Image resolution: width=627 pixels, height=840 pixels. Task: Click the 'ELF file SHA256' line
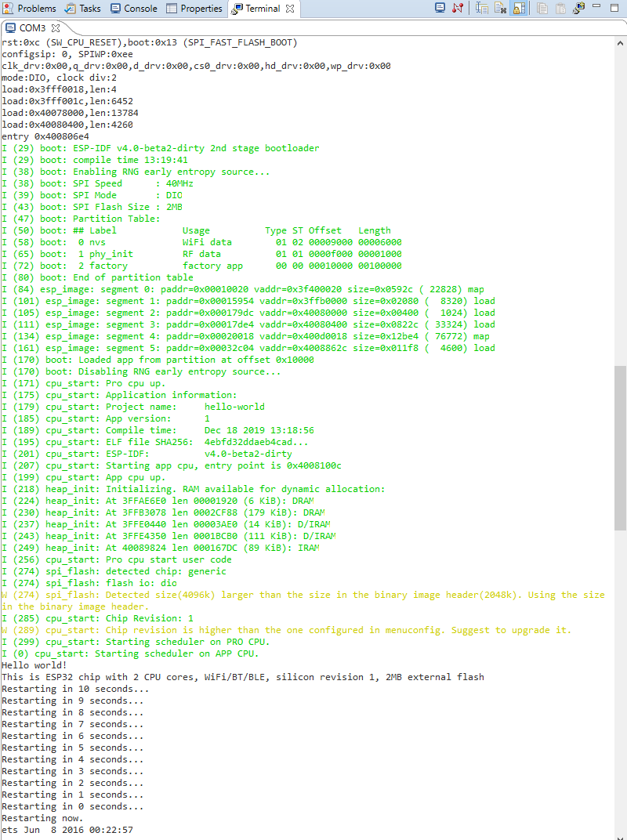click(155, 443)
